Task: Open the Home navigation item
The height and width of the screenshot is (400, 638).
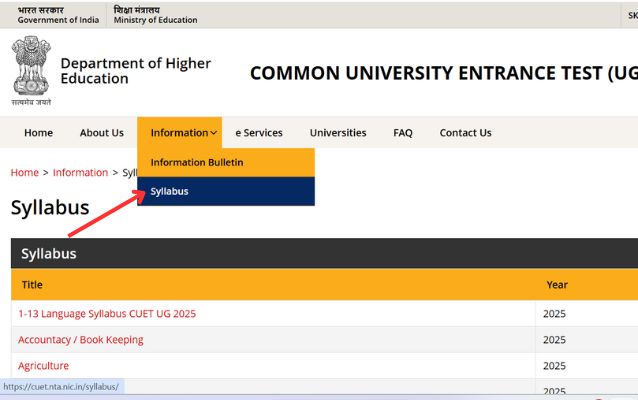Action: 38,133
